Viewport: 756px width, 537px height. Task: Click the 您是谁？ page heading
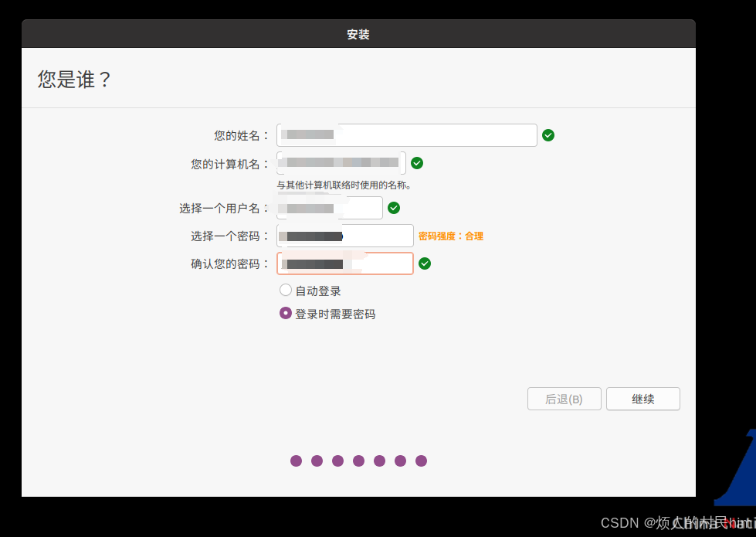tap(75, 79)
